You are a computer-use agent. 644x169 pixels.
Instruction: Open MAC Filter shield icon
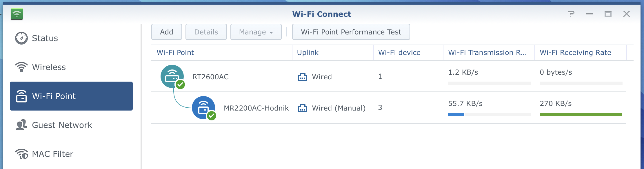(21, 154)
